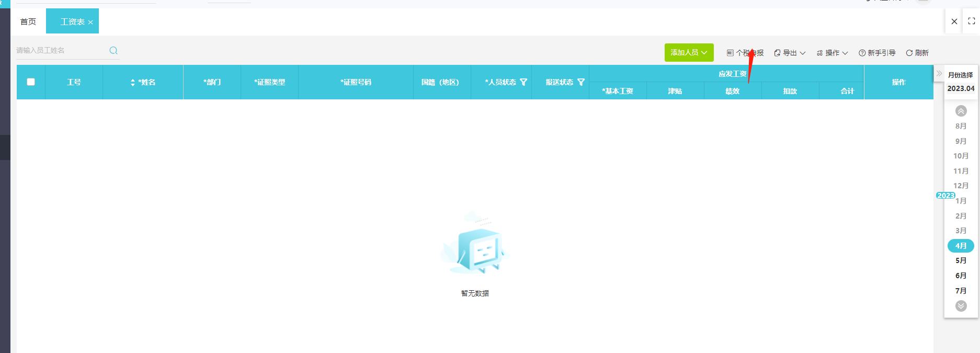
Task: Select 3月 in the month list
Action: [x=961, y=231]
